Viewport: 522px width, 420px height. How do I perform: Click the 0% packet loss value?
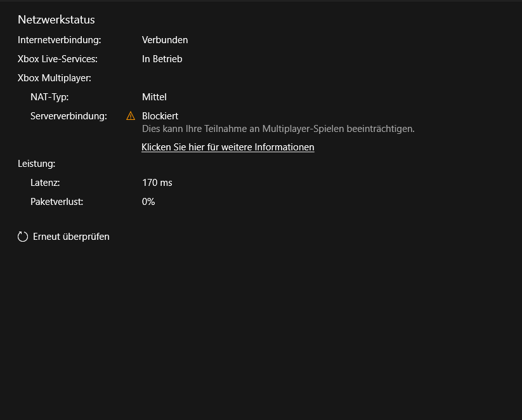point(148,202)
